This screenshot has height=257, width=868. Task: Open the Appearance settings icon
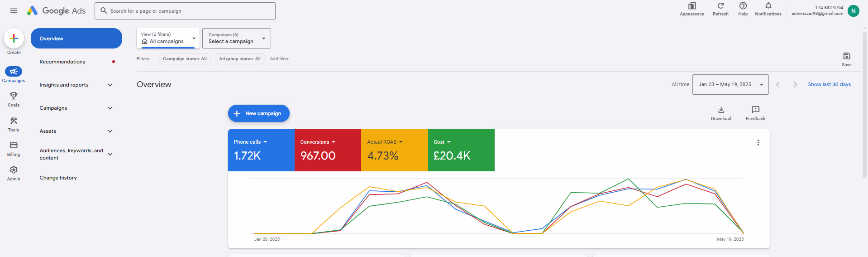coord(692,6)
